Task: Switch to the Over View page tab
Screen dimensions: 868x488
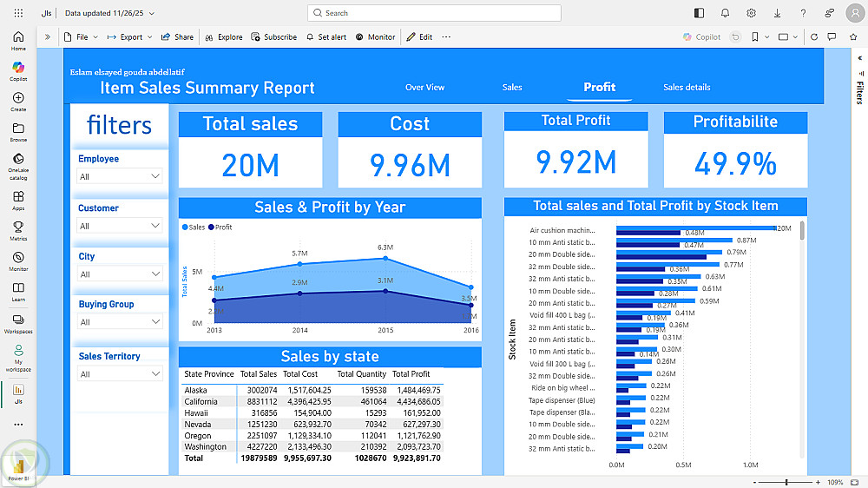Action: coord(424,87)
